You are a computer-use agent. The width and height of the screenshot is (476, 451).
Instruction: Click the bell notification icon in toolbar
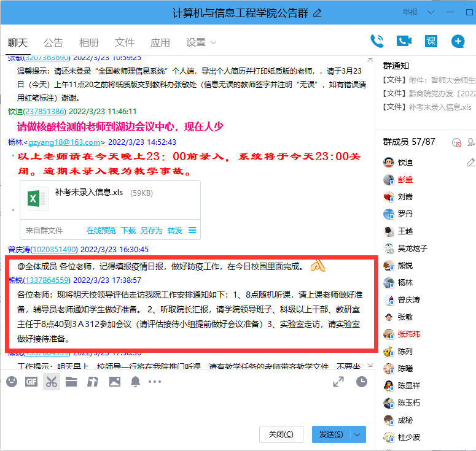point(135,382)
